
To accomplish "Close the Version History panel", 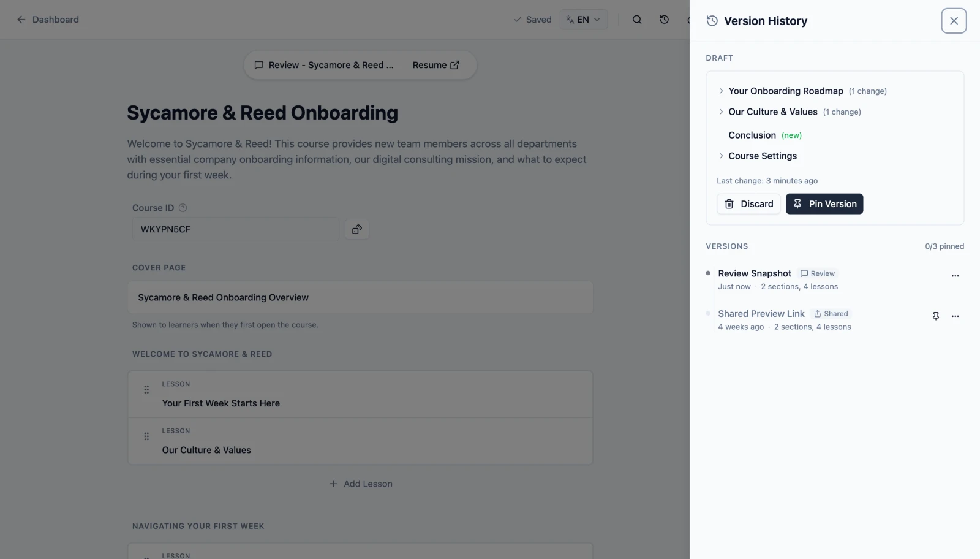I will coord(954,21).
